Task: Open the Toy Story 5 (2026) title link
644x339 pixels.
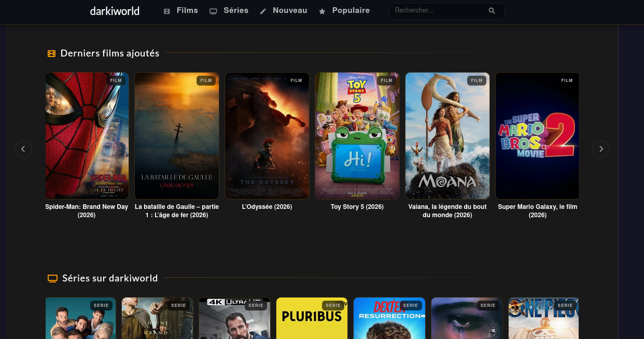Action: coord(357,207)
